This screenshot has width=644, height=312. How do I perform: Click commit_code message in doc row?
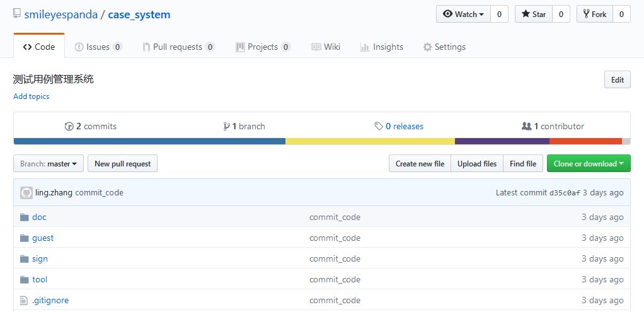click(335, 217)
